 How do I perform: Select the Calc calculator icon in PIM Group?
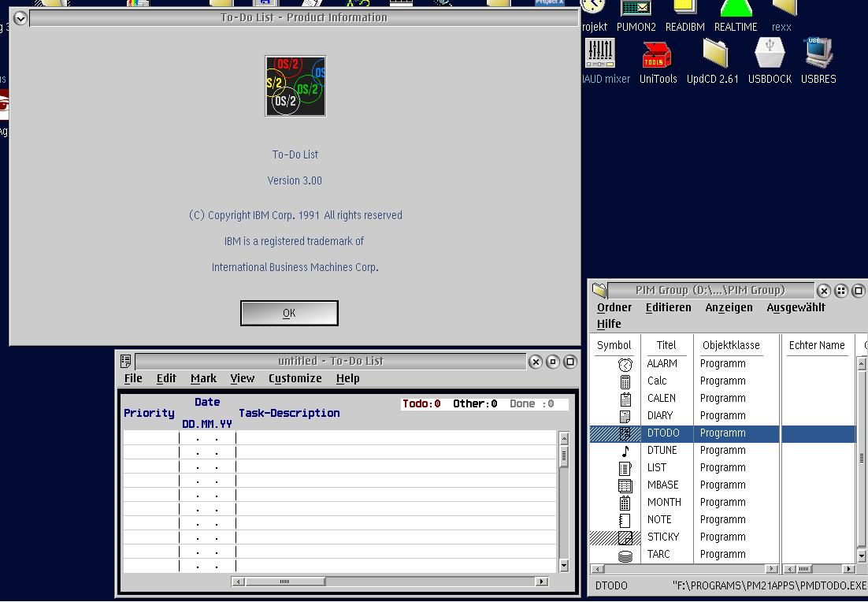pos(625,381)
